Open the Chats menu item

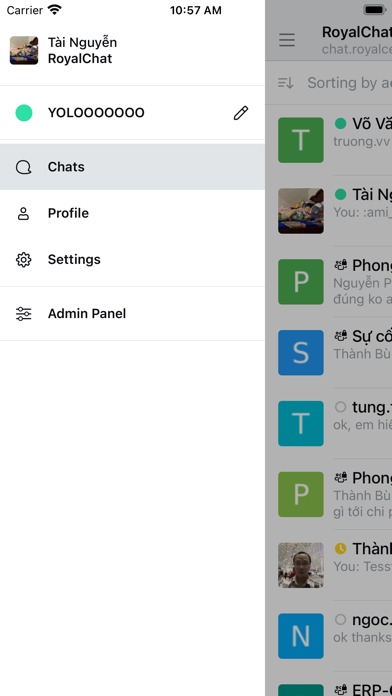pyautogui.click(x=132, y=167)
